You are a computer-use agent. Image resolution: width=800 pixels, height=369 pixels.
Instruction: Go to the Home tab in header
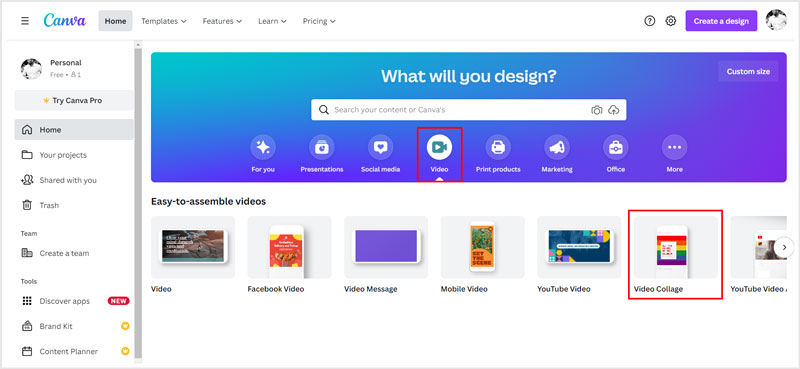tap(115, 21)
